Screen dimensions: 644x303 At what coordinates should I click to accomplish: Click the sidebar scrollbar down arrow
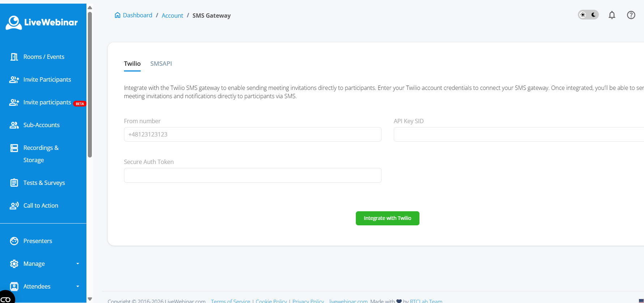pos(90,299)
